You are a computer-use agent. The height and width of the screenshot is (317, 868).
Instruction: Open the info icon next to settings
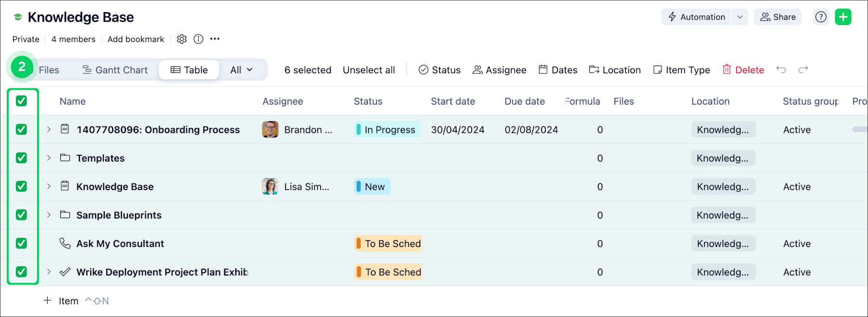198,39
